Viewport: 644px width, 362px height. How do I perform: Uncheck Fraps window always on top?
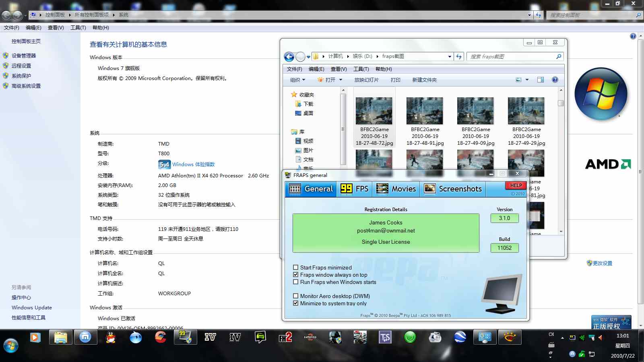point(296,275)
